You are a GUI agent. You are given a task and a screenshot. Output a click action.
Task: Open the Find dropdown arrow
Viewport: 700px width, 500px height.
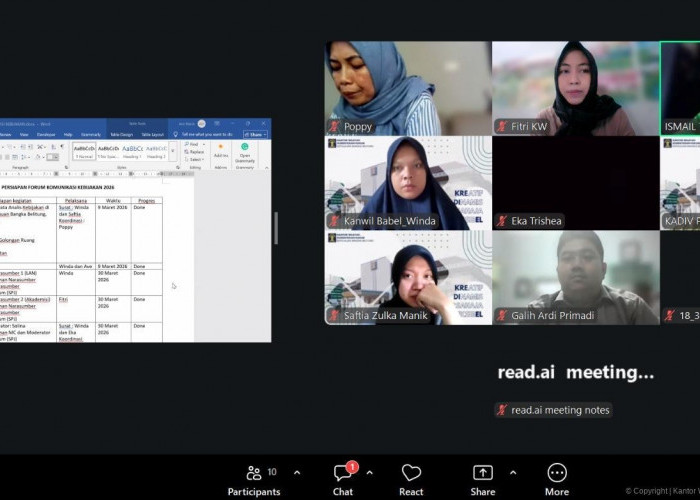[x=204, y=144]
